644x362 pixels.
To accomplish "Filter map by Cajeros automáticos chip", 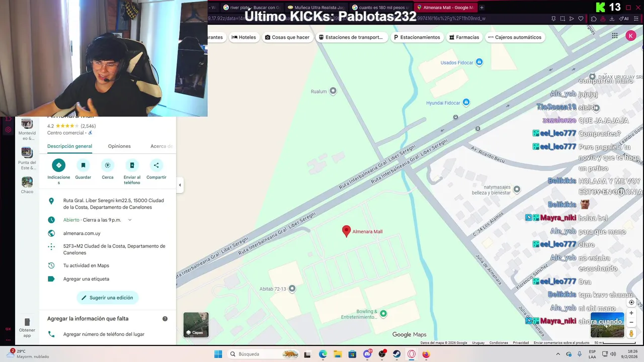I will (515, 37).
